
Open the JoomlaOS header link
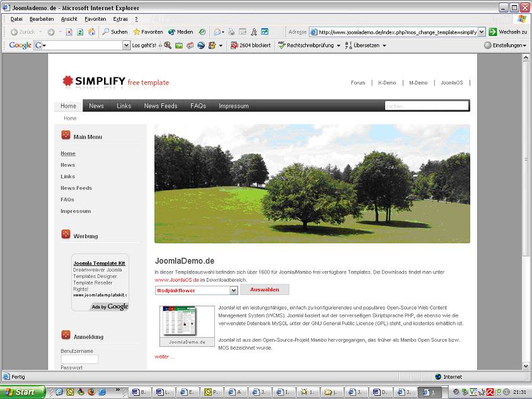(x=452, y=83)
